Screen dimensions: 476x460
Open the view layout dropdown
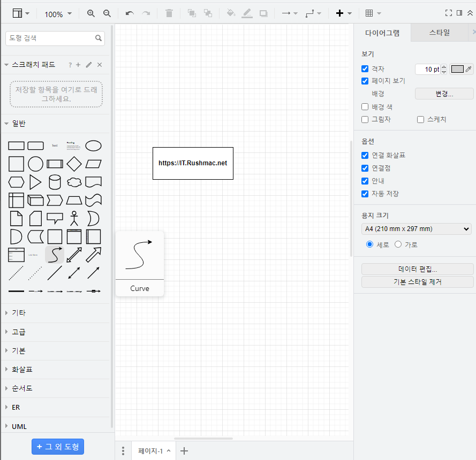(x=21, y=13)
